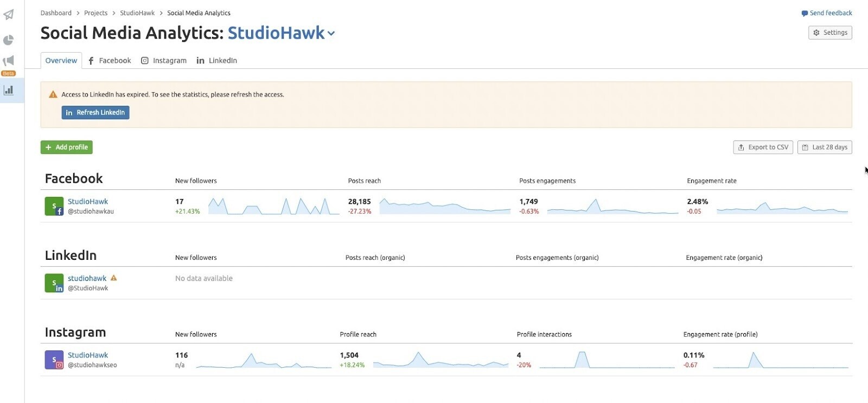
Task: Open the Last 28 days date picker
Action: 825,147
